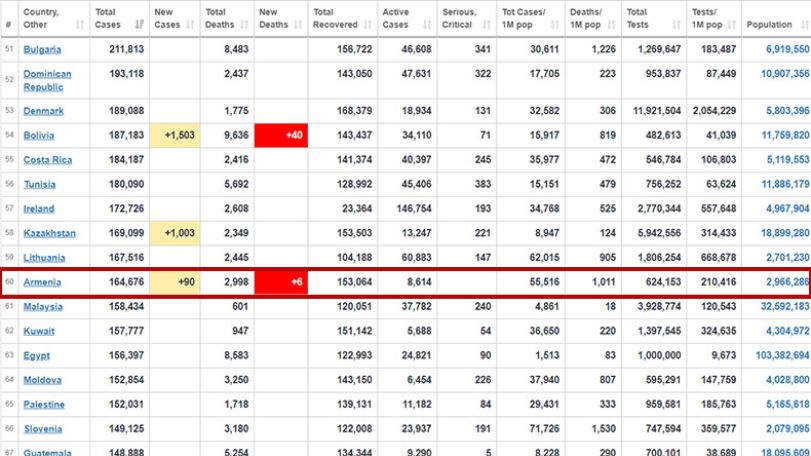Sort by the Population column icon

tap(804, 24)
